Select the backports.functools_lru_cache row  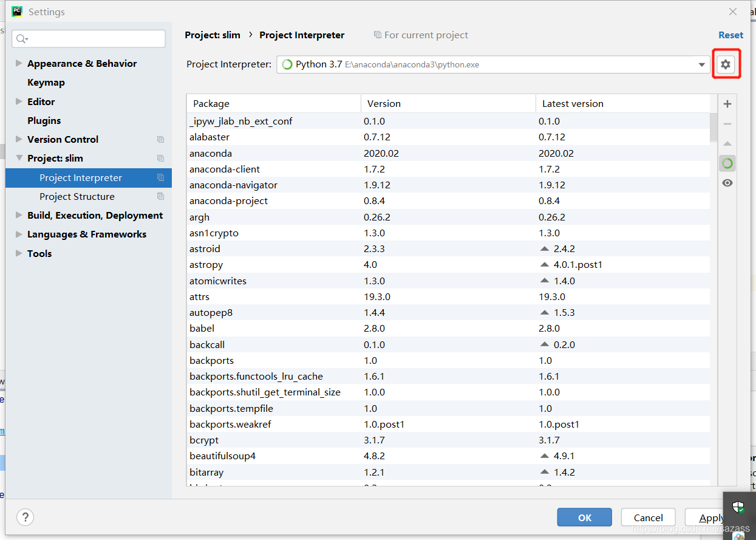(448, 377)
